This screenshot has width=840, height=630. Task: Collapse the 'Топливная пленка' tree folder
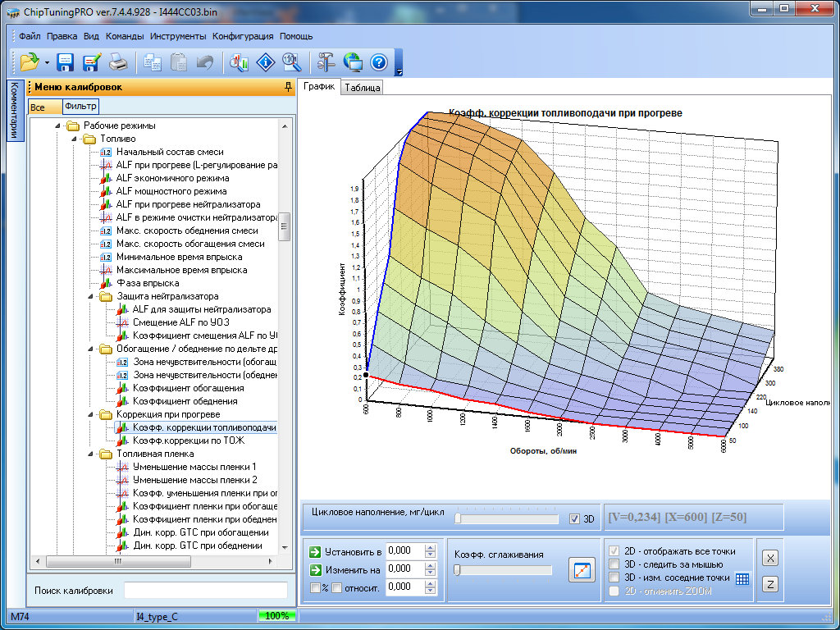pos(89,454)
